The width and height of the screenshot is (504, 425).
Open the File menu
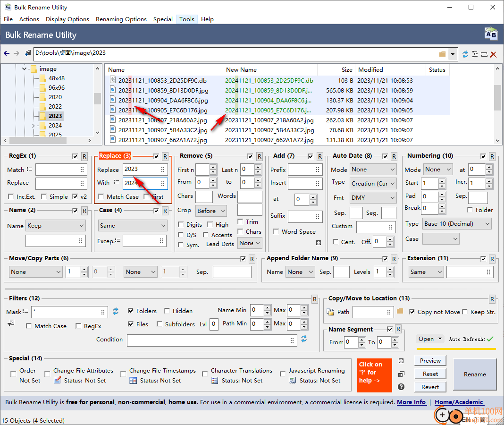[8, 19]
